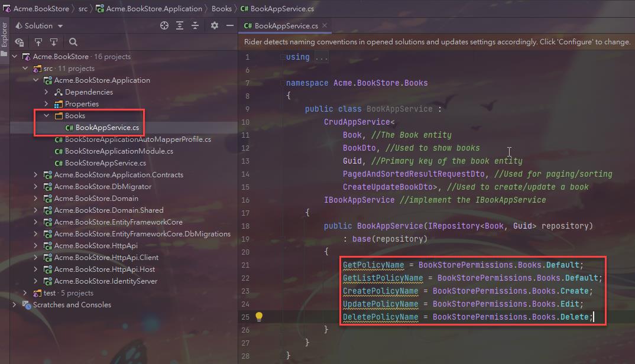
Task: Open Solution panel settings gear
Action: pos(215,25)
